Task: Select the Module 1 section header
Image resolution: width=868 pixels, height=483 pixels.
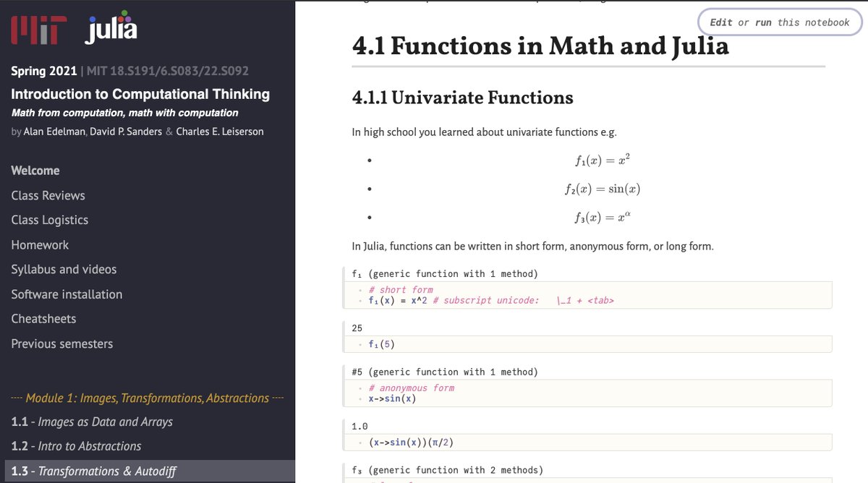Action: pos(148,398)
